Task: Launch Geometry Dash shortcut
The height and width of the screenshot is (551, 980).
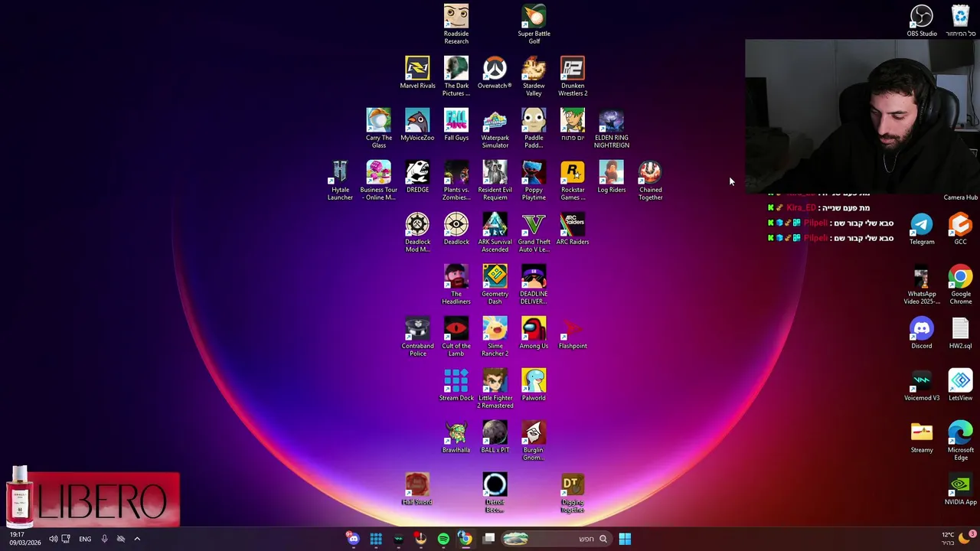Action: 495,284
